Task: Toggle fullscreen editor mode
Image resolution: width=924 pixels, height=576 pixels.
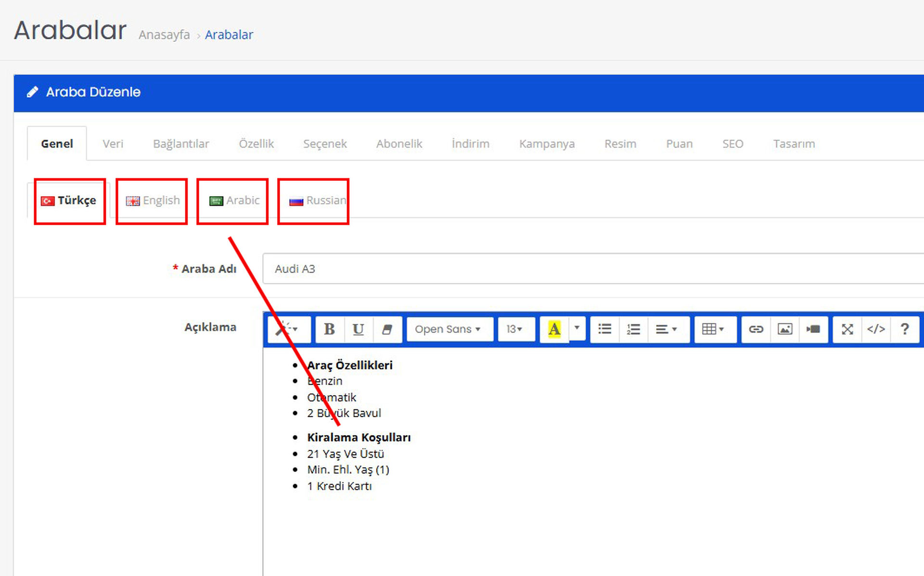Action: pyautogui.click(x=847, y=329)
